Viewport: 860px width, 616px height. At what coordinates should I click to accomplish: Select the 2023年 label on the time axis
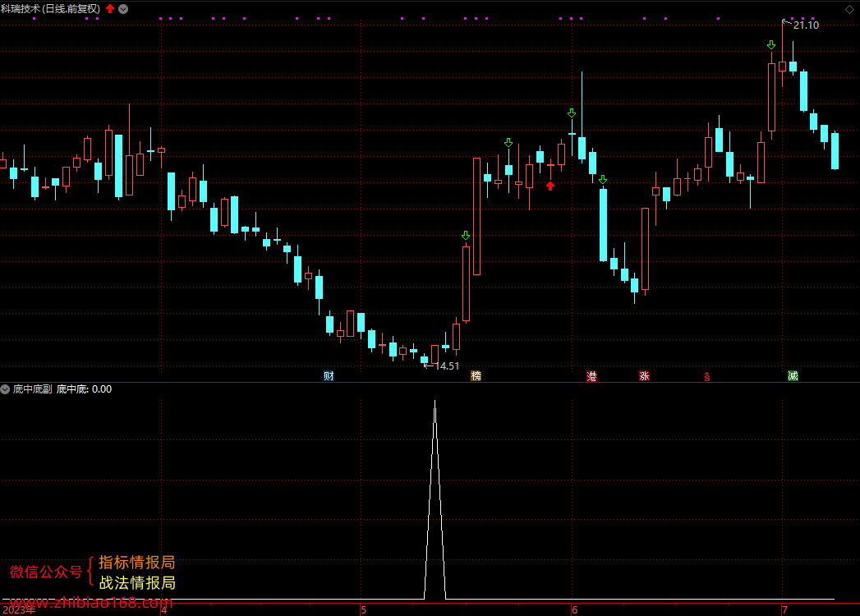pos(19,610)
